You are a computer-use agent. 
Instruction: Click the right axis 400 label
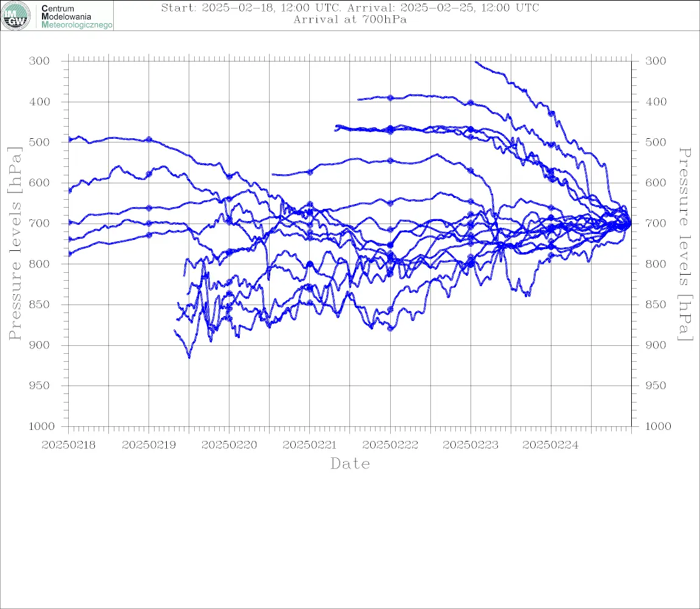pos(656,102)
